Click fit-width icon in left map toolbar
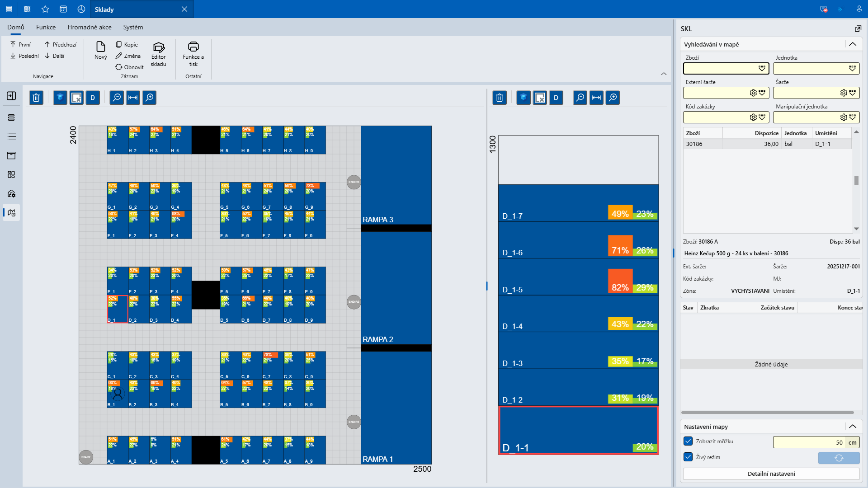Image resolution: width=868 pixels, height=488 pixels. pos(133,98)
